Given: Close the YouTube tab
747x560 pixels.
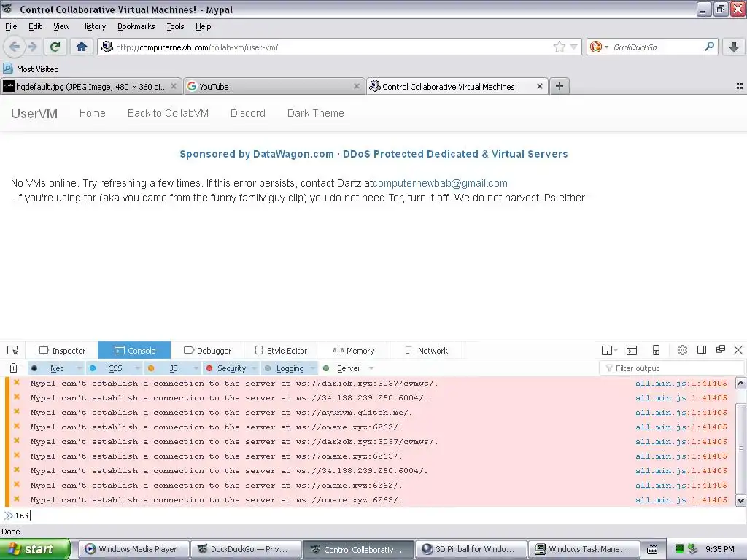Looking at the screenshot, I should [x=356, y=86].
